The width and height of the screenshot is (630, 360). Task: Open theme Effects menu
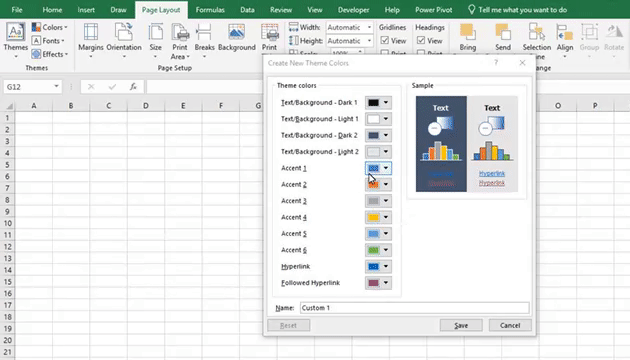50,54
